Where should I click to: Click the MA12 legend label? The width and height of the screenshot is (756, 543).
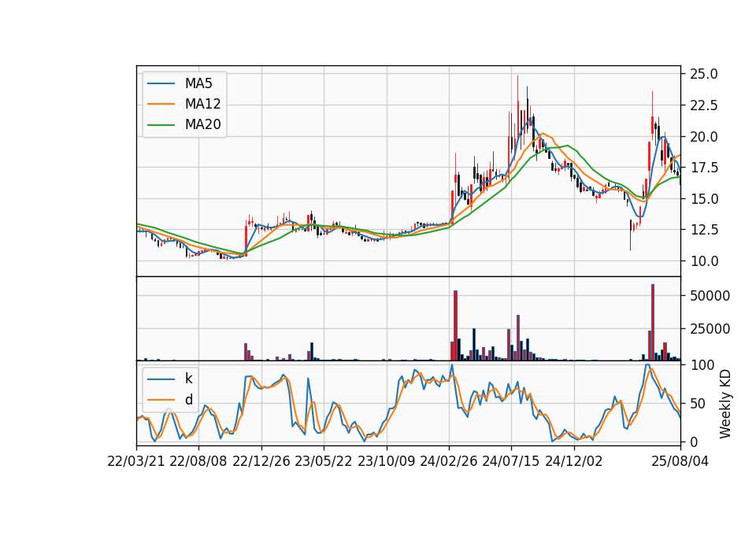pyautogui.click(x=202, y=104)
